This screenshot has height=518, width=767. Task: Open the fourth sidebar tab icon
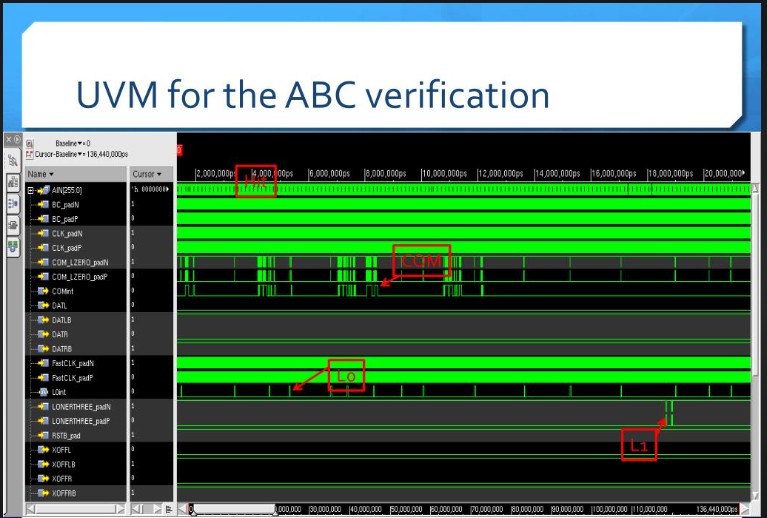13,225
